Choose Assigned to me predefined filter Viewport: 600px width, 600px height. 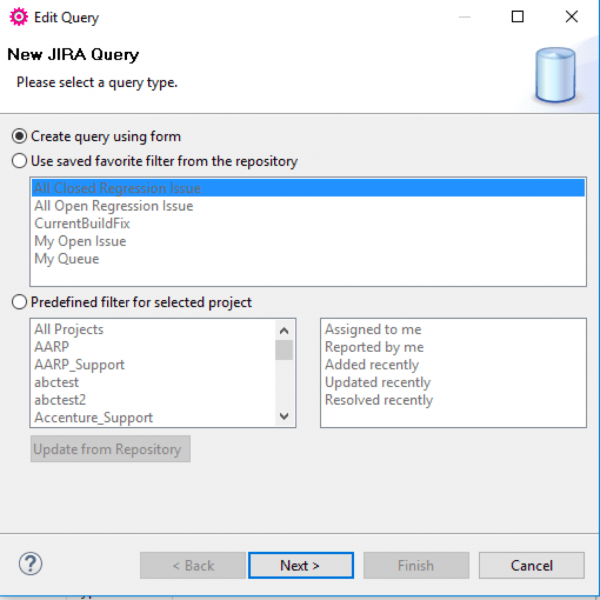tap(373, 329)
